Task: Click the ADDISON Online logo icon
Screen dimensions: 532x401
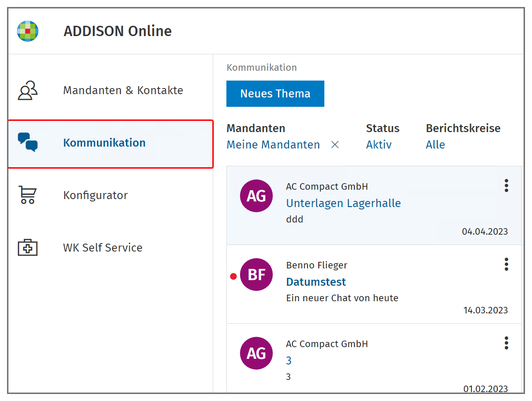Action: tap(28, 31)
